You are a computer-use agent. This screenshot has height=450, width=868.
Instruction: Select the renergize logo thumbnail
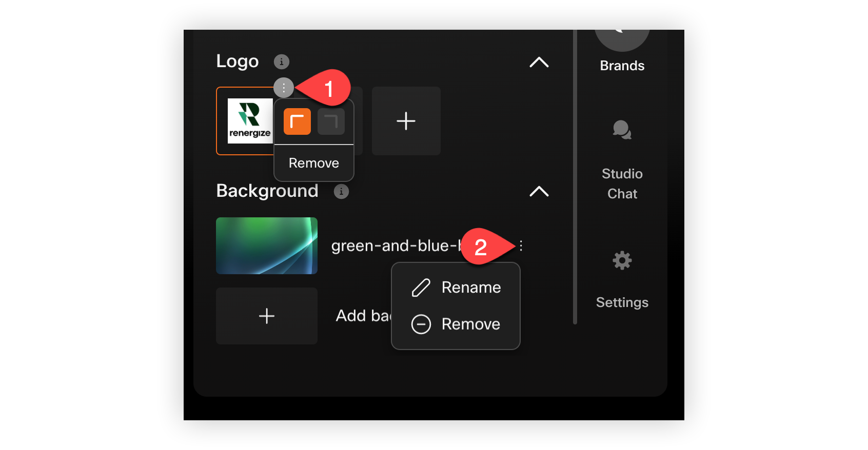[250, 121]
